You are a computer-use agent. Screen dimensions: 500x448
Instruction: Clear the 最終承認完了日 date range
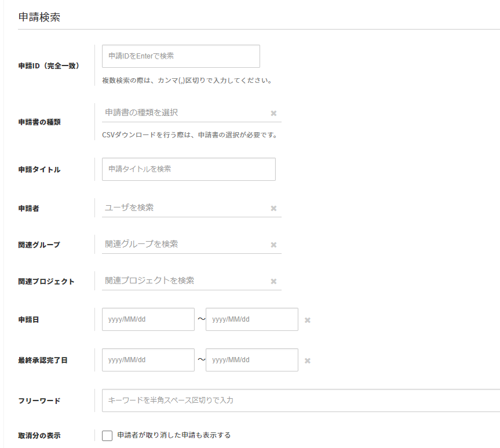click(x=308, y=361)
